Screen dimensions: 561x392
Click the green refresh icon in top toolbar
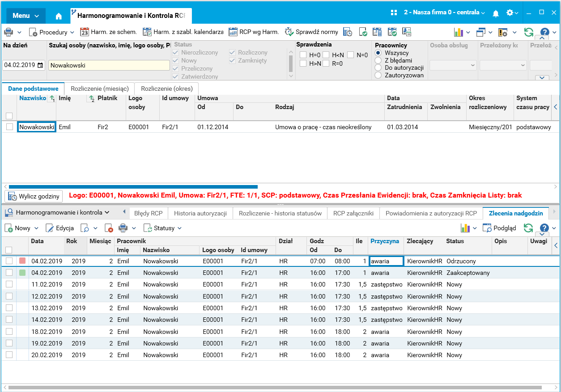[529, 32]
